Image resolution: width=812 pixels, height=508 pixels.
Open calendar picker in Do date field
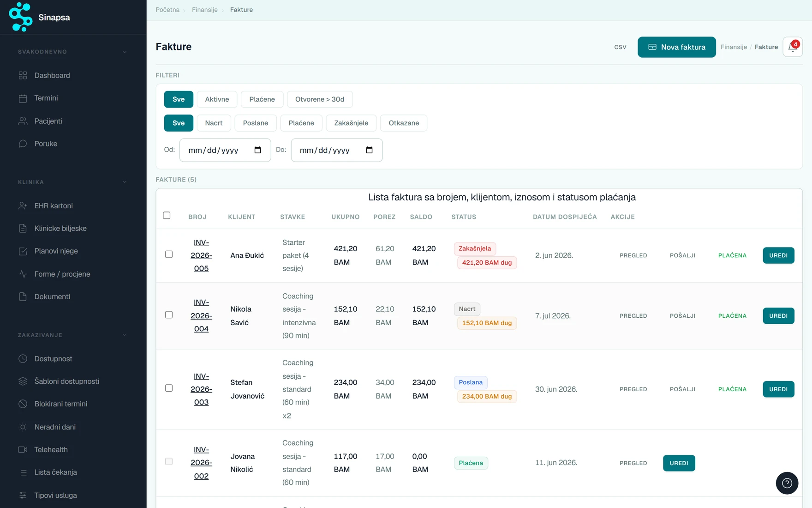click(x=369, y=150)
